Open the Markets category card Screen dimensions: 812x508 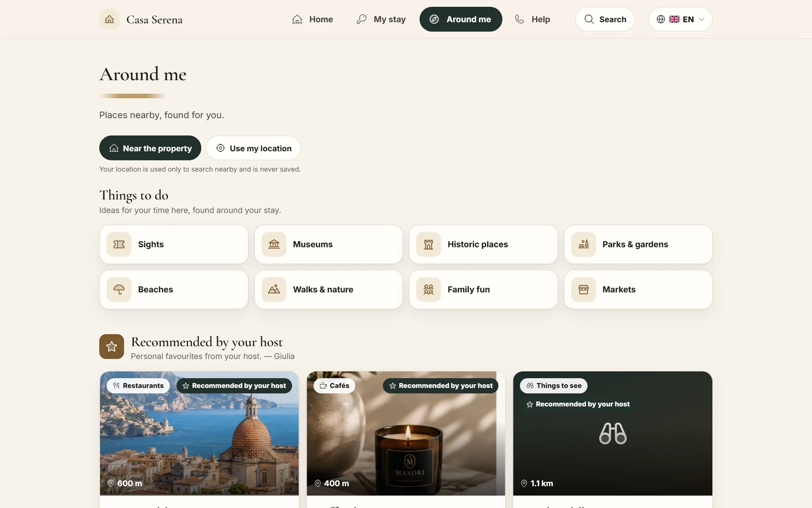tap(638, 289)
